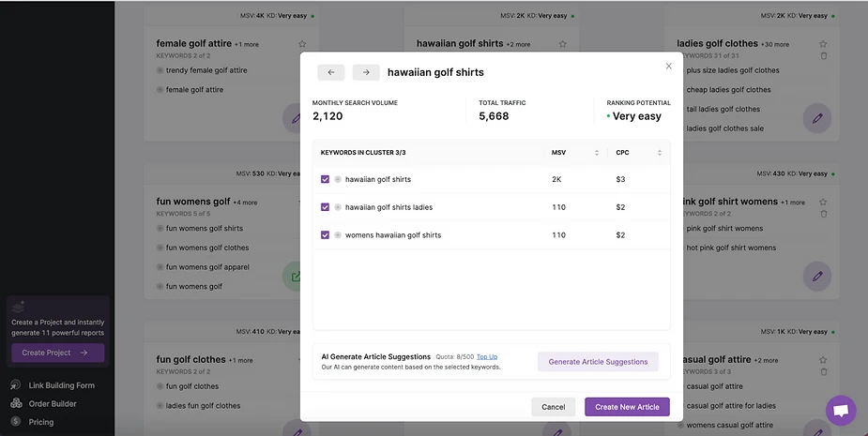Open the chat support bubble
This screenshot has height=436, width=868.
(840, 411)
